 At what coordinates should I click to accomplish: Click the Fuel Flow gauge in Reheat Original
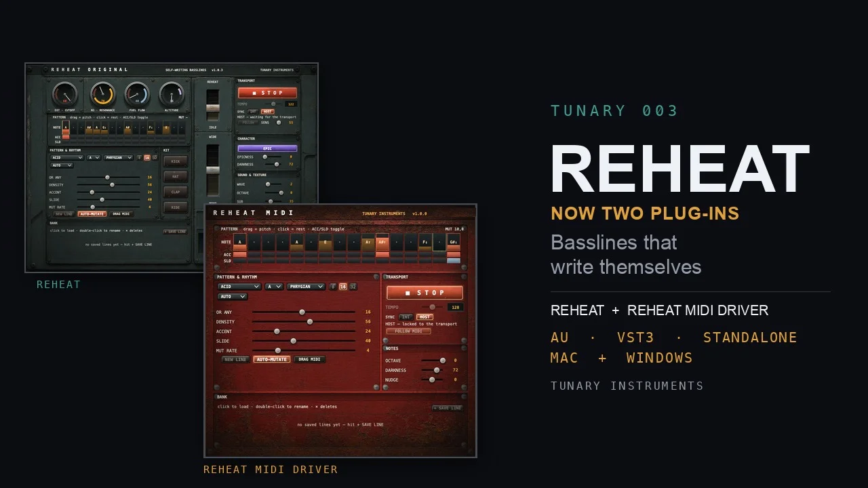point(136,95)
